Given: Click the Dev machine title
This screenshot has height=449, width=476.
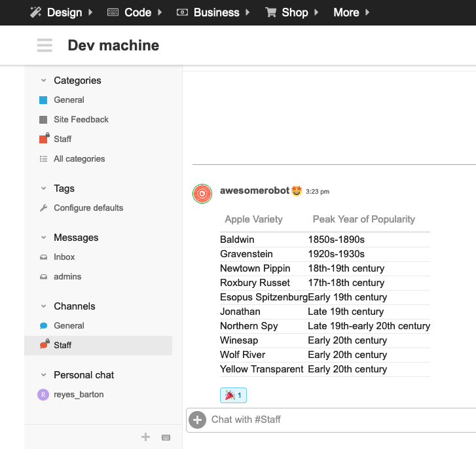Looking at the screenshot, I should [113, 45].
